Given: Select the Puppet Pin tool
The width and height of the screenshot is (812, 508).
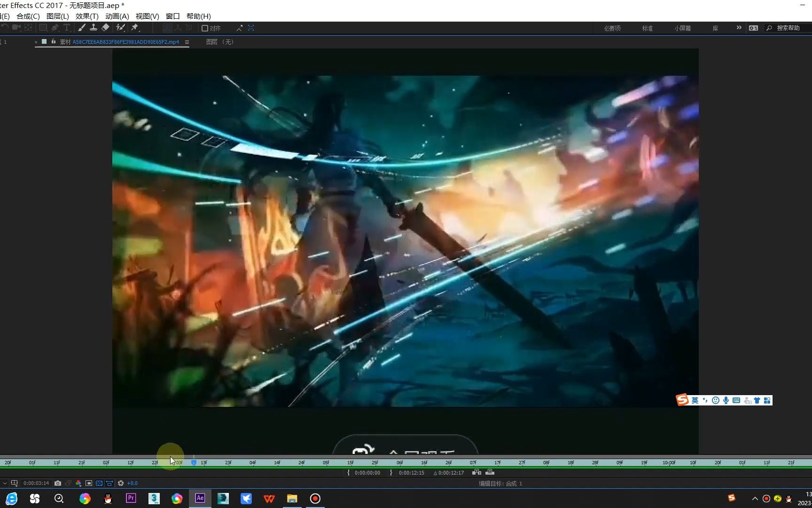Looking at the screenshot, I should point(135,28).
